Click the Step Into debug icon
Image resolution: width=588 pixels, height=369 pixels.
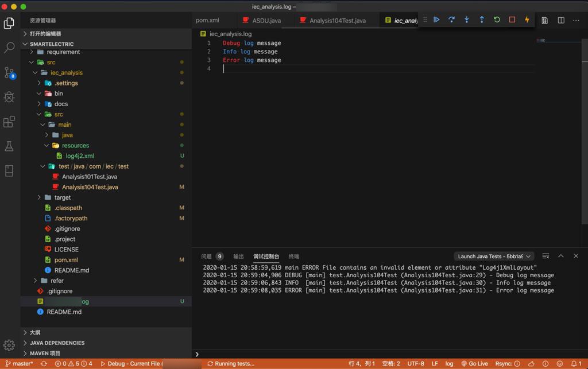point(466,20)
